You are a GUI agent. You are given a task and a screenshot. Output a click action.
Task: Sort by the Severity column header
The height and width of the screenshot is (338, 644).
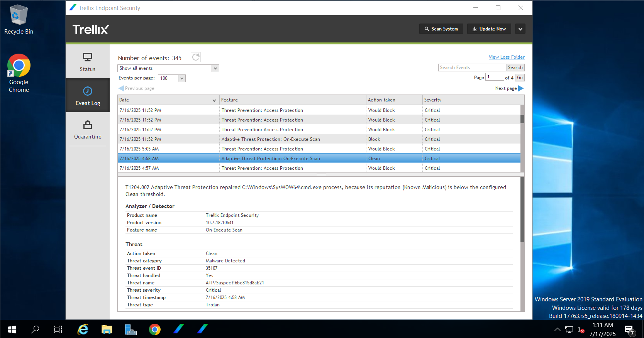tap(473, 100)
